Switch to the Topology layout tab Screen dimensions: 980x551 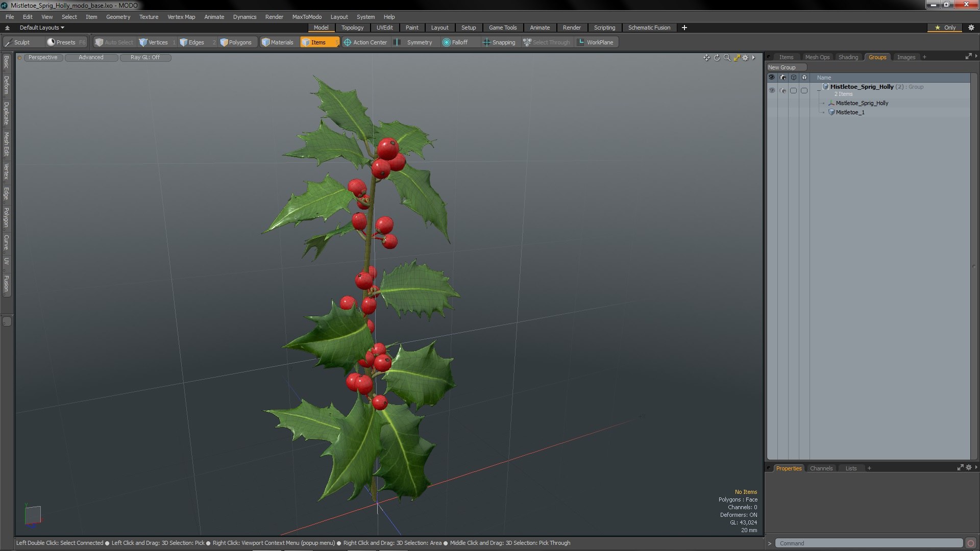tap(352, 28)
